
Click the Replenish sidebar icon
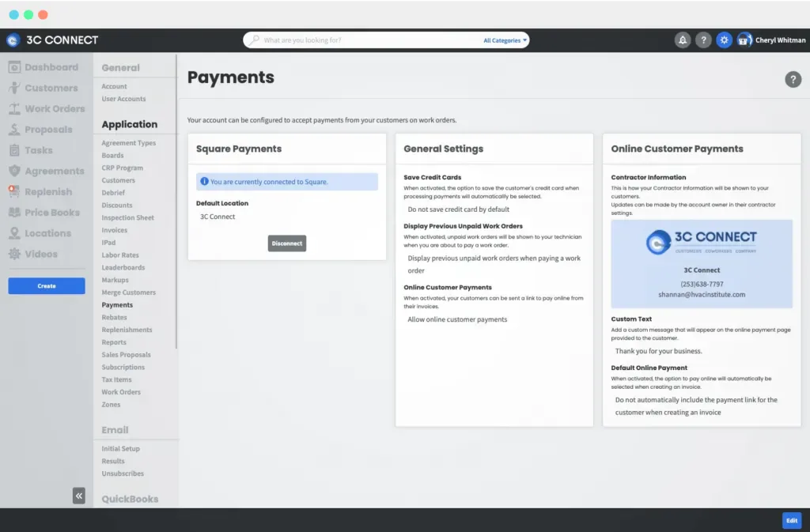click(x=14, y=191)
